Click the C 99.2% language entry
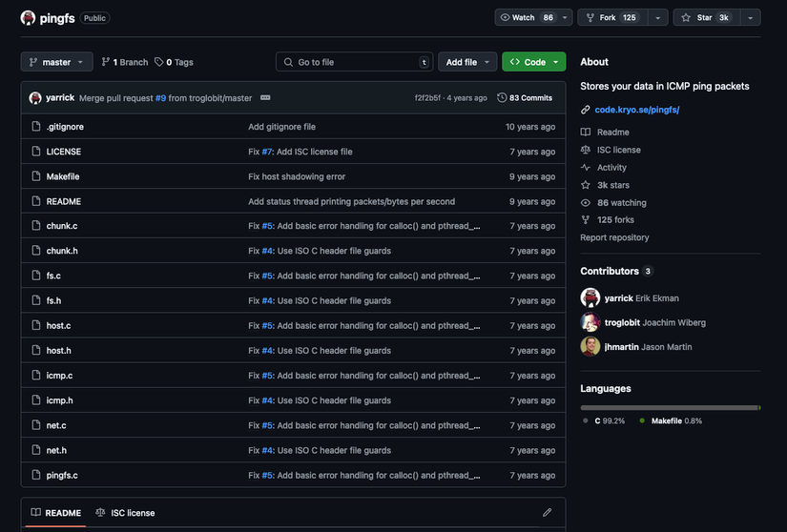787x532 pixels. pos(604,421)
